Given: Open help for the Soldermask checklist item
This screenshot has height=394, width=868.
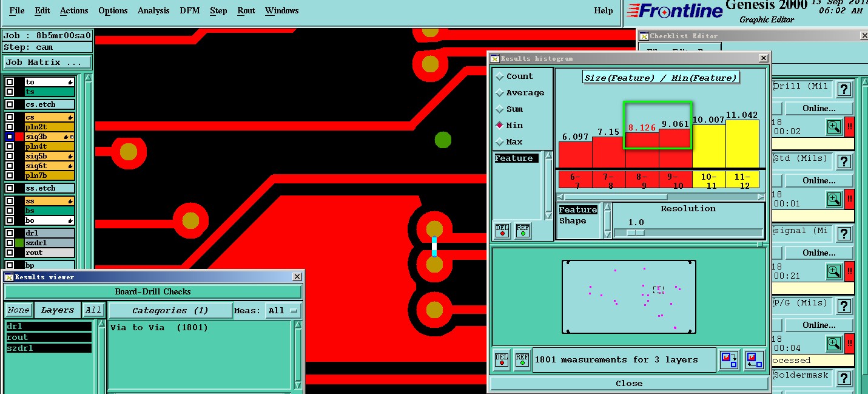Looking at the screenshot, I should (x=844, y=379).
